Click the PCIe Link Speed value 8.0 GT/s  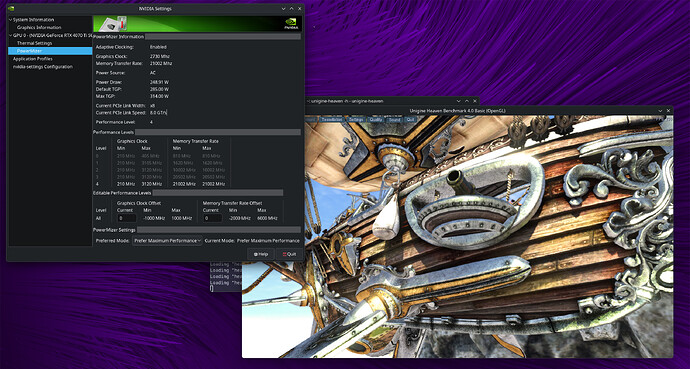pyautogui.click(x=158, y=113)
